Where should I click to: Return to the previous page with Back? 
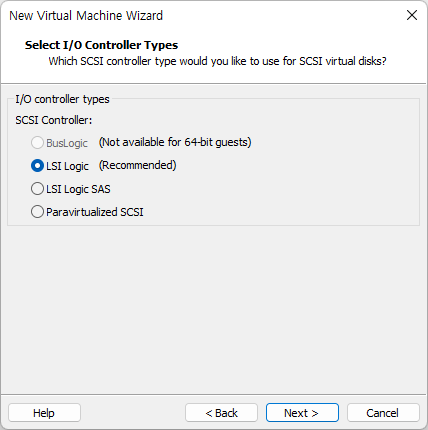click(221, 413)
